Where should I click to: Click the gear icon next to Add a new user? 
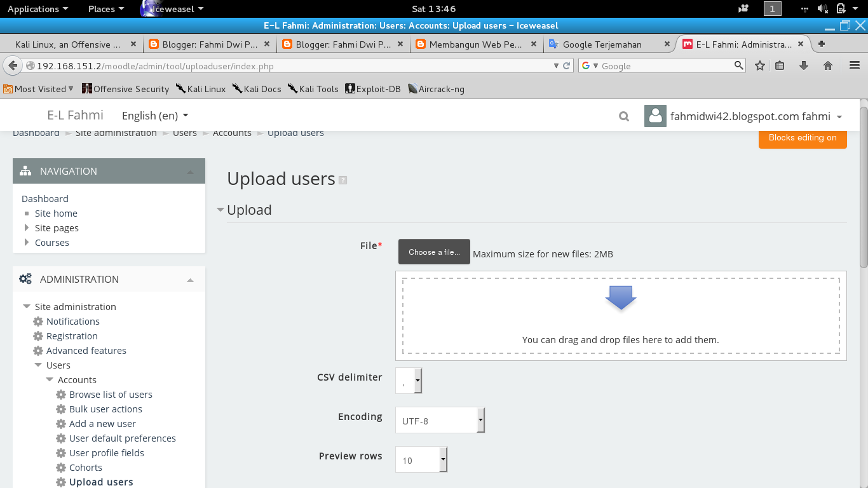coord(60,423)
